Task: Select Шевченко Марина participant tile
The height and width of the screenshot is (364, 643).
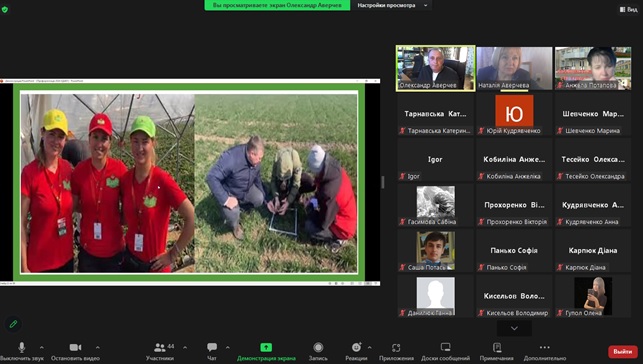Action: click(x=593, y=114)
